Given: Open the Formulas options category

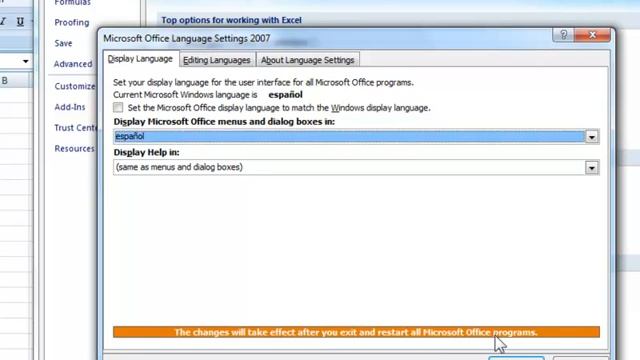Looking at the screenshot, I should 73,3.
